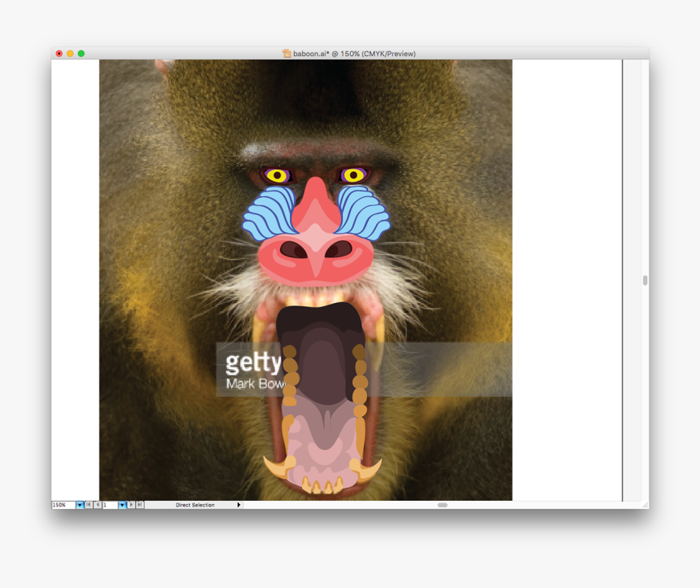
Task: Click the horizontal scrollbar thumb
Action: (443, 505)
